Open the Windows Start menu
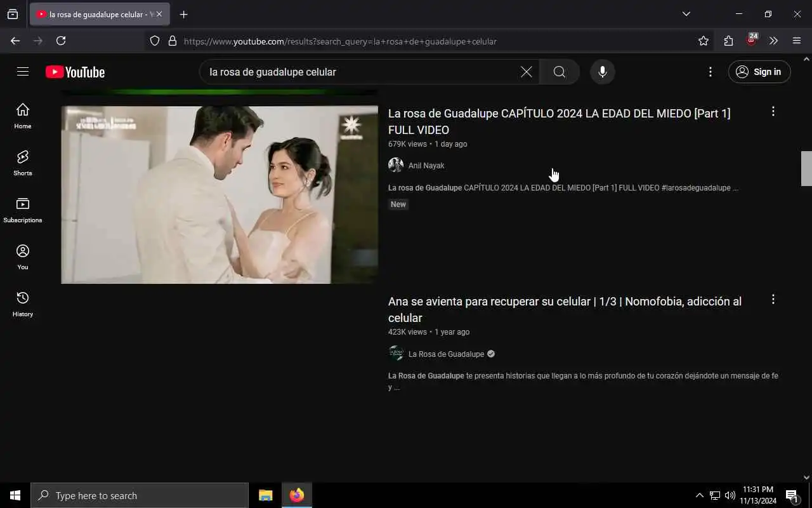This screenshot has width=812, height=508. (15, 495)
